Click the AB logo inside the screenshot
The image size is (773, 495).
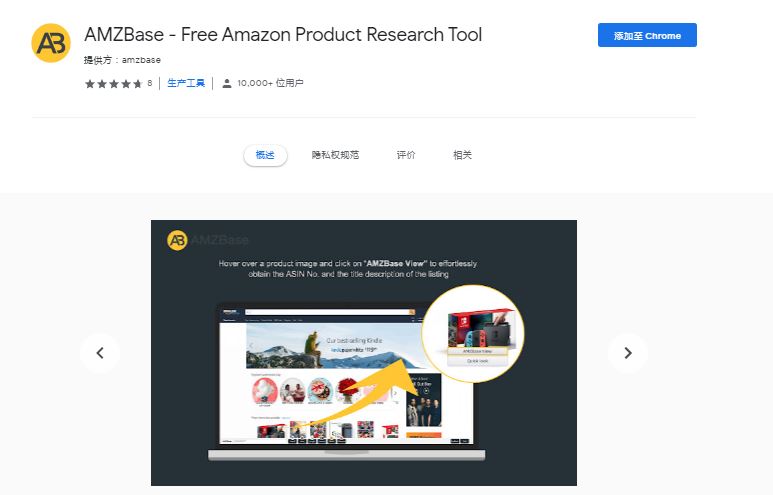(177, 240)
